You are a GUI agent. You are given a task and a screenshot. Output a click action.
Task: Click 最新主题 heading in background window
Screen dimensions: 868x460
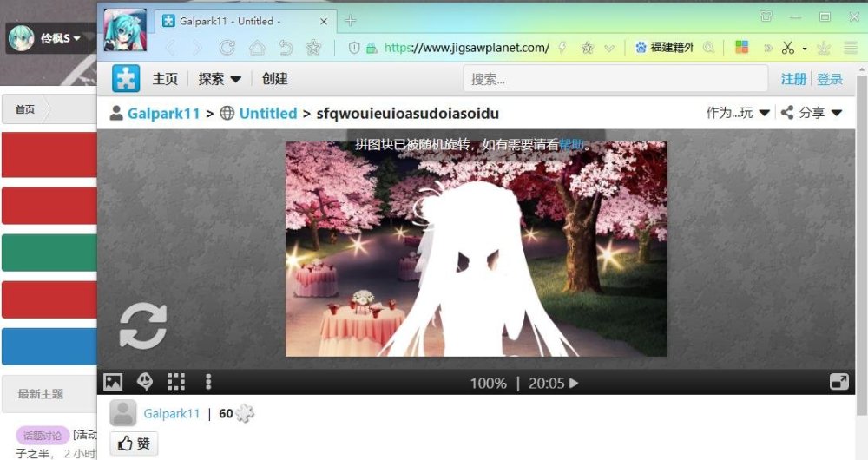coord(41,394)
